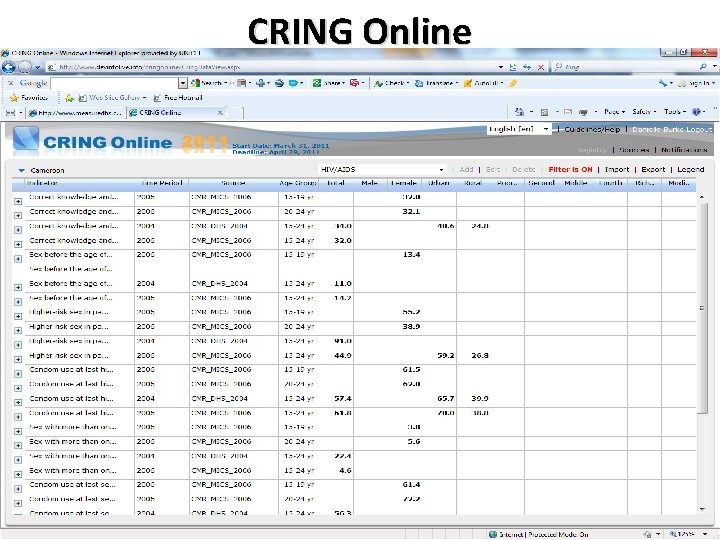Click the highlighter pen icon in Google toolbar
This screenshot has width=720, height=540.
513,83
